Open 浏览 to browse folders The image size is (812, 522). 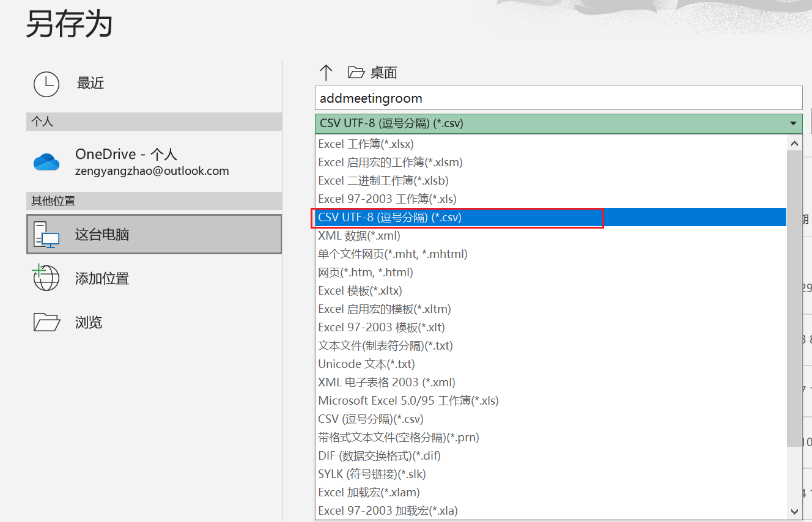(154, 322)
